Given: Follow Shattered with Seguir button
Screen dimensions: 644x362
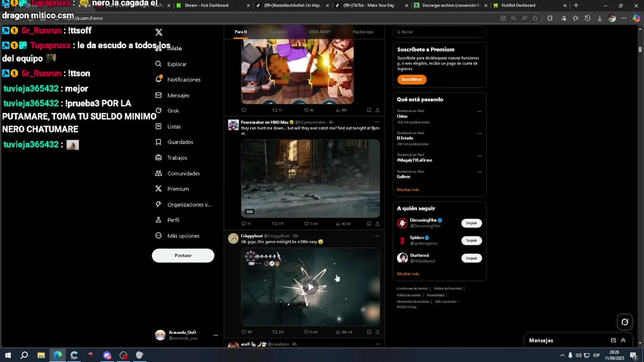Looking at the screenshot, I should (x=471, y=258).
